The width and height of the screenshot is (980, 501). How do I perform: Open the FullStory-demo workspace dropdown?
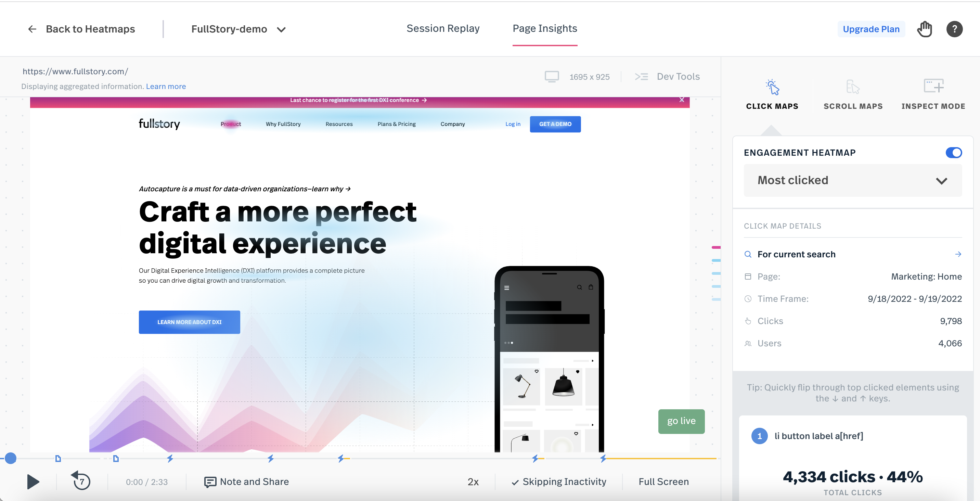pos(281,28)
